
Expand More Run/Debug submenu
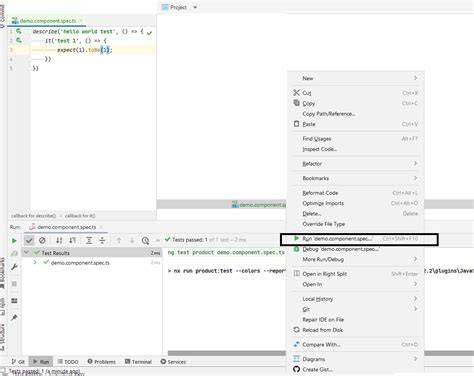click(x=355, y=259)
